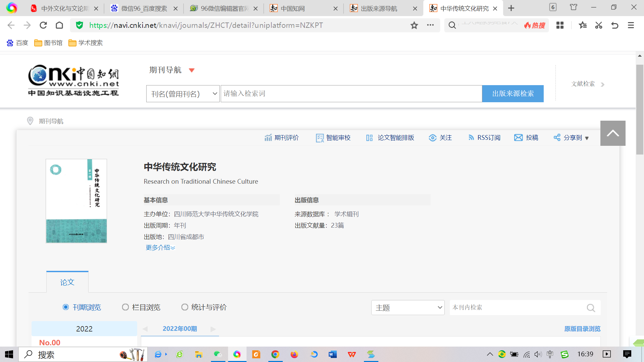644x362 pixels.
Task: Expand the 主题 search scope dropdown
Action: [x=408, y=308]
